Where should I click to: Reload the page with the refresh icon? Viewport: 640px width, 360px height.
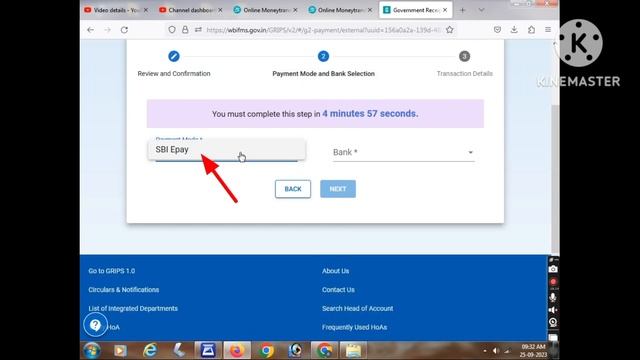point(124,30)
